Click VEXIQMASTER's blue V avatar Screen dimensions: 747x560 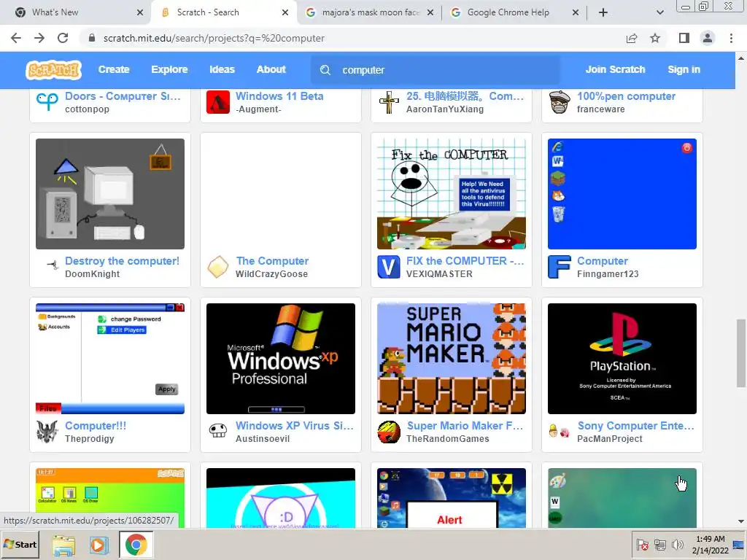coord(389,267)
